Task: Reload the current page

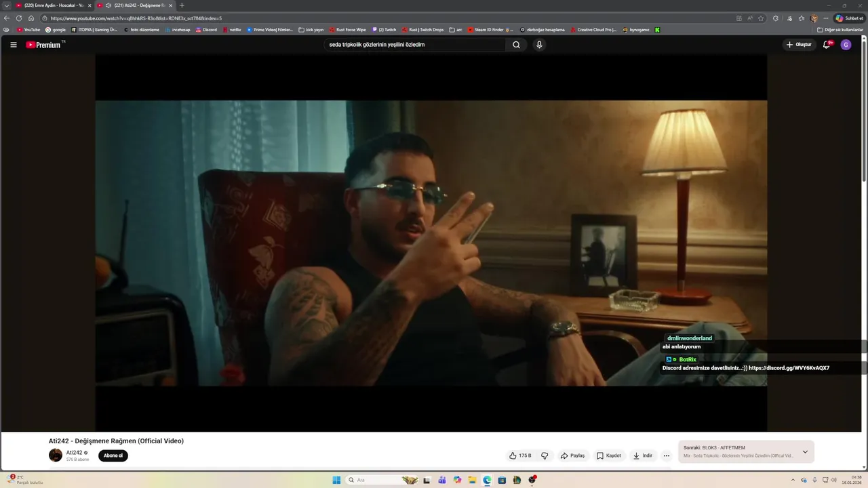Action: click(19, 18)
